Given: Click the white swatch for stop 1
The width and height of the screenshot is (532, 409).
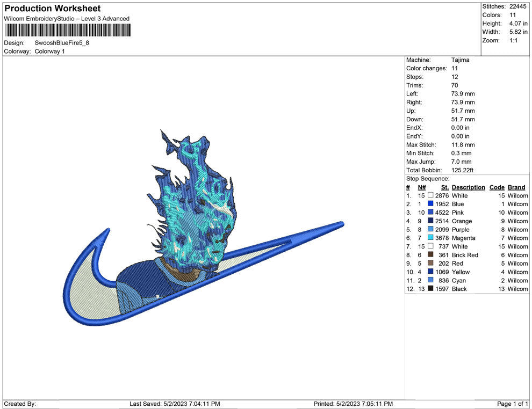Looking at the screenshot, I should coord(430,196).
